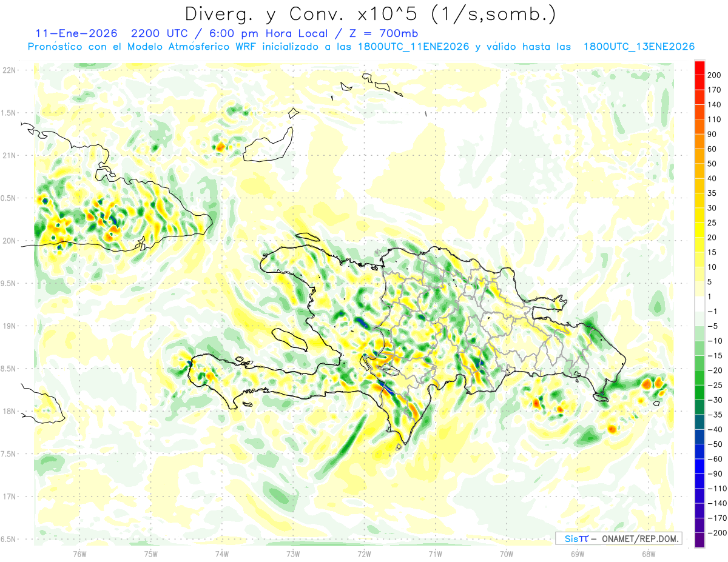Click the '1800UTC_13ENE2026' valid-until time
728x562 pixels.
point(639,47)
